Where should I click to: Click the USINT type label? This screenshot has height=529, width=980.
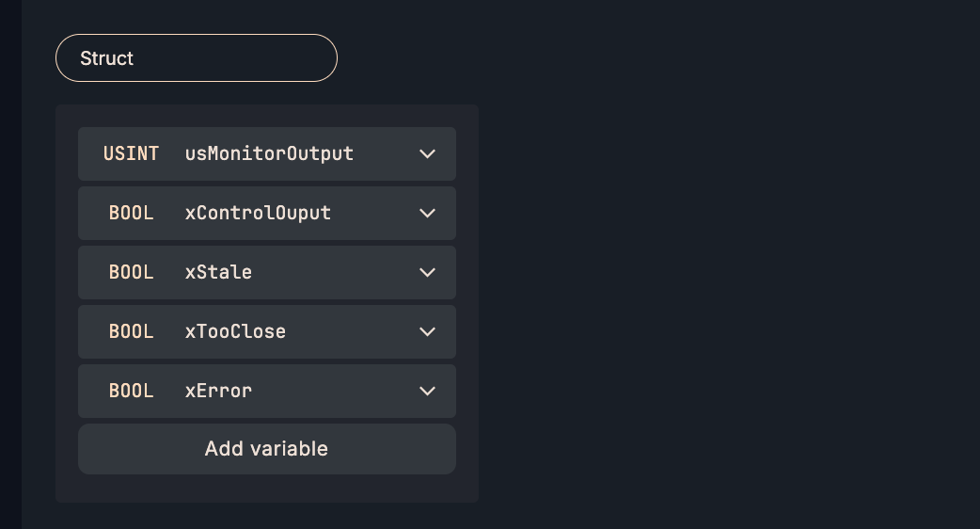coord(131,153)
